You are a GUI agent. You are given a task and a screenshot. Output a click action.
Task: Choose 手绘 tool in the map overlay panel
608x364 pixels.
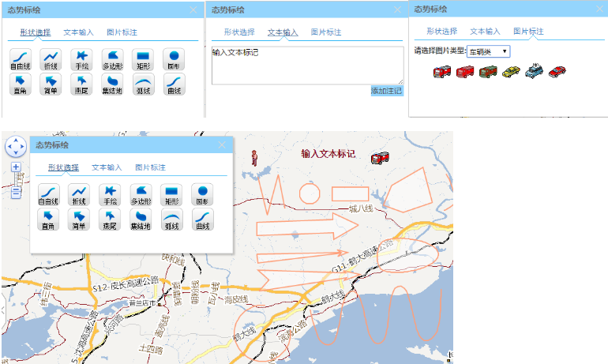[110, 194]
